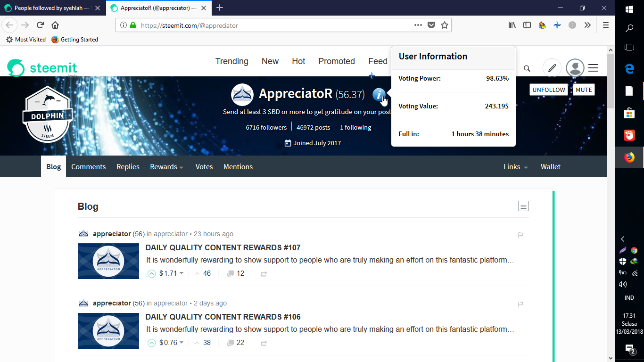Toggle Firefox sidebar icon
Viewport: 644px width, 362px height.
coord(527,25)
